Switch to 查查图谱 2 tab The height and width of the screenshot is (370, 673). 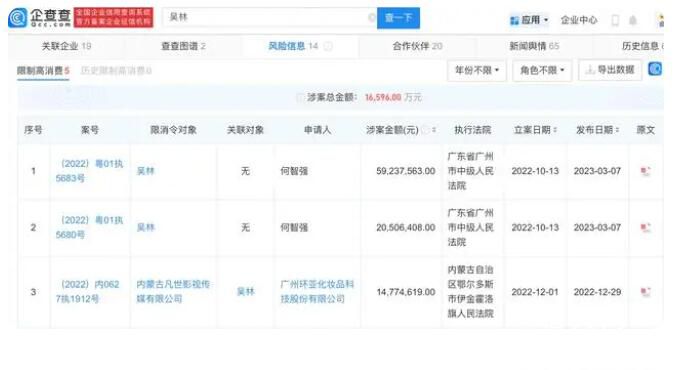(x=183, y=46)
